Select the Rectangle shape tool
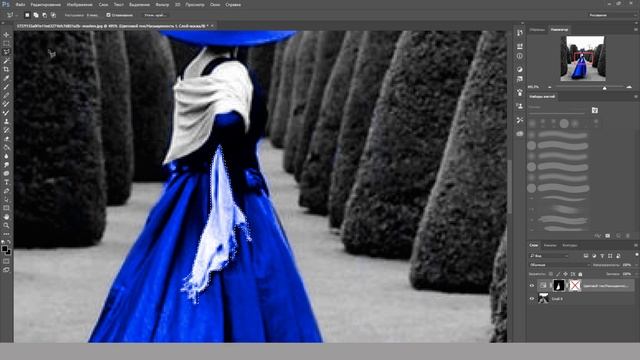The width and height of the screenshot is (640, 360). (6, 208)
